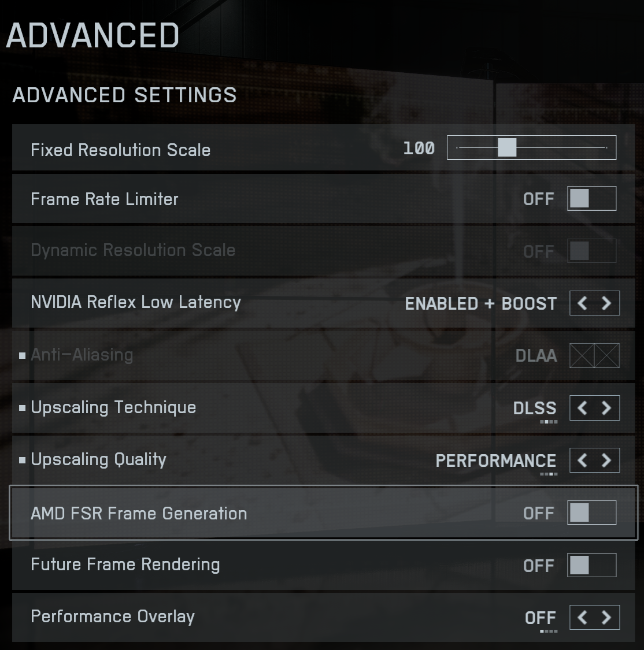
Task: Click left arrow for Performance Overlay
Action: tap(582, 618)
